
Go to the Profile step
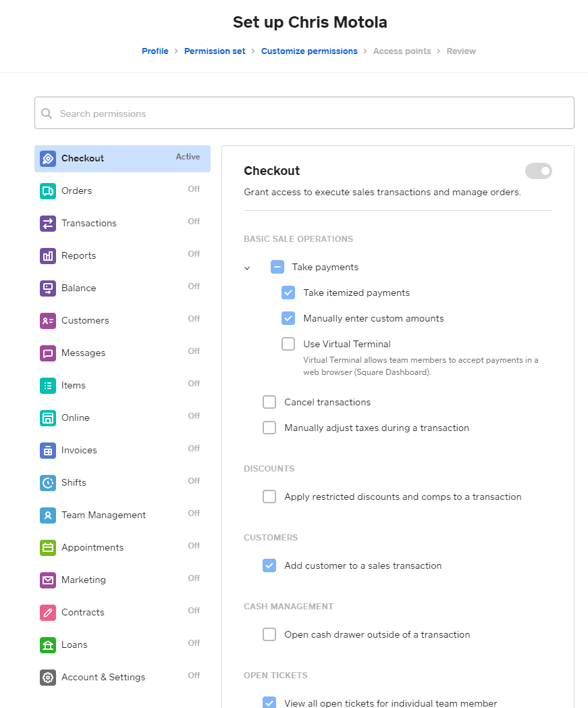coord(155,51)
